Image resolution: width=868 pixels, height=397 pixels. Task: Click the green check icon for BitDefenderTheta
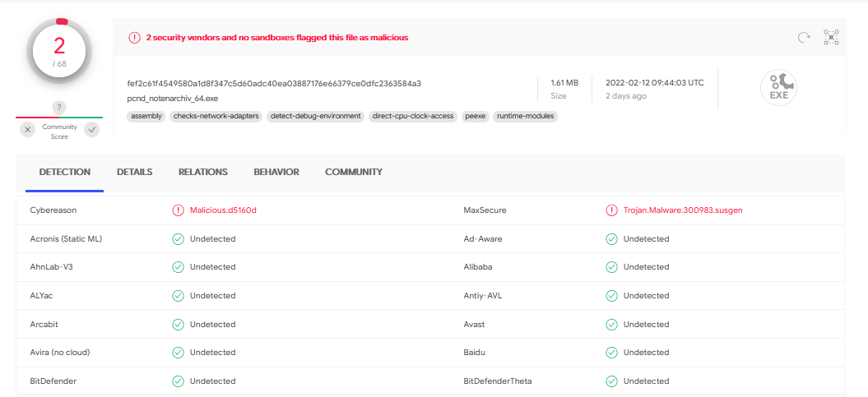(611, 381)
